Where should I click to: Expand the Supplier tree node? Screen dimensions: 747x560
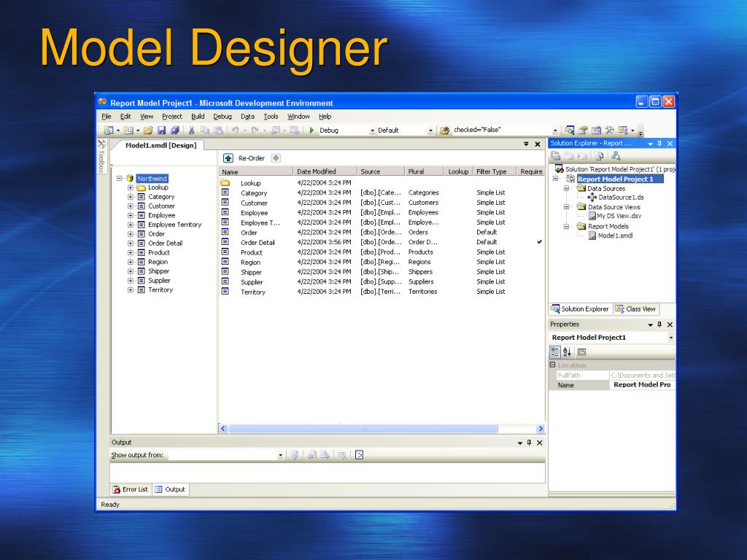tap(130, 281)
